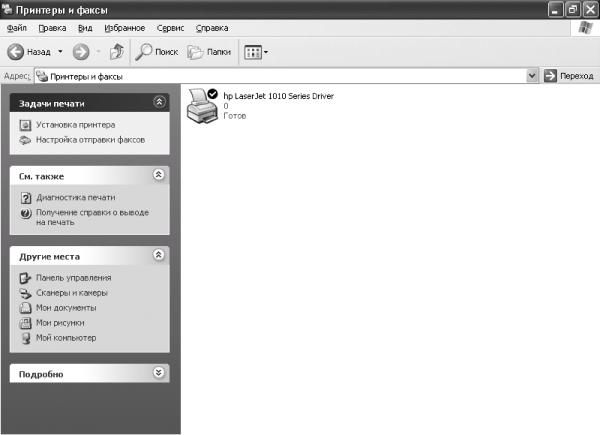600x435 pixels.
Task: Click the forward navigation arrow icon
Action: (x=81, y=51)
